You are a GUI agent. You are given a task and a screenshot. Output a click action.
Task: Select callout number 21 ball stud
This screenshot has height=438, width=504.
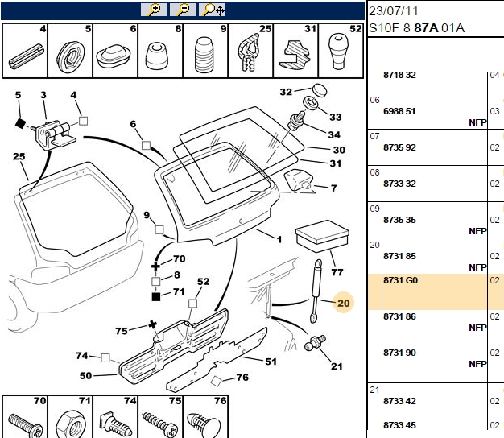(337, 366)
